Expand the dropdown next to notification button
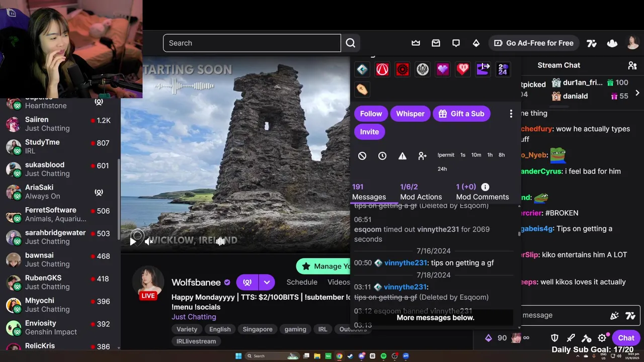This screenshot has height=362, width=644. [x=267, y=282]
